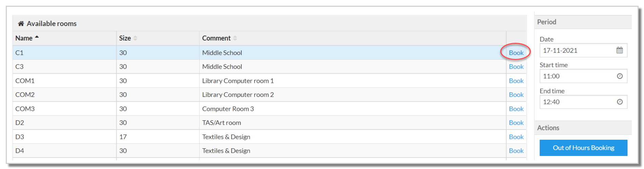The width and height of the screenshot is (644, 169).
Task: Book Computer Room 3 (COM3)
Action: (x=516, y=109)
